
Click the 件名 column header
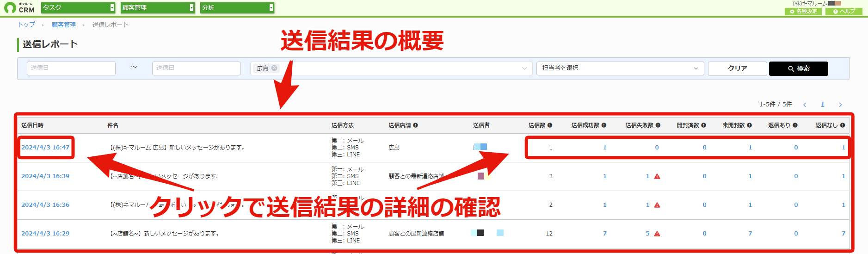(113, 125)
